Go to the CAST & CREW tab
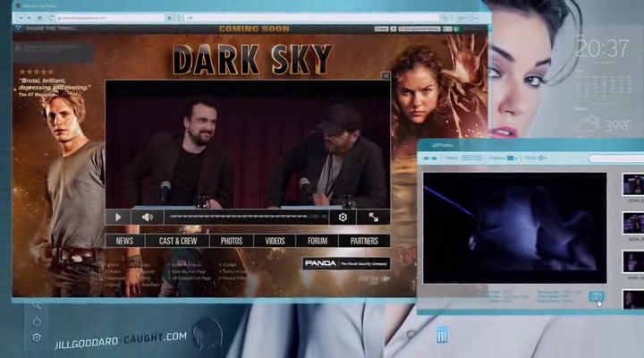The image size is (644, 358). point(178,241)
